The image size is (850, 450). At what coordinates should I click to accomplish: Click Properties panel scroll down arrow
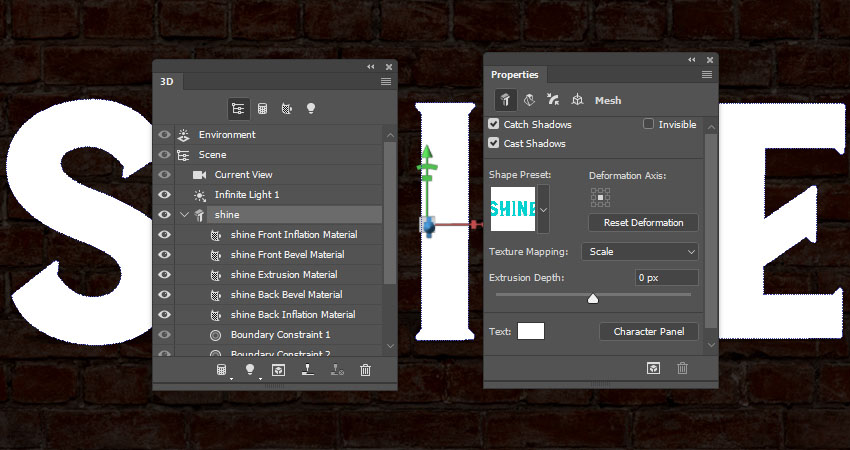tap(711, 345)
